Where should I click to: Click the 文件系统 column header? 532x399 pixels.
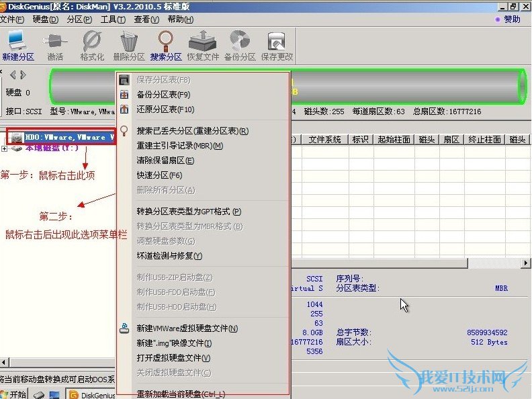(324, 140)
